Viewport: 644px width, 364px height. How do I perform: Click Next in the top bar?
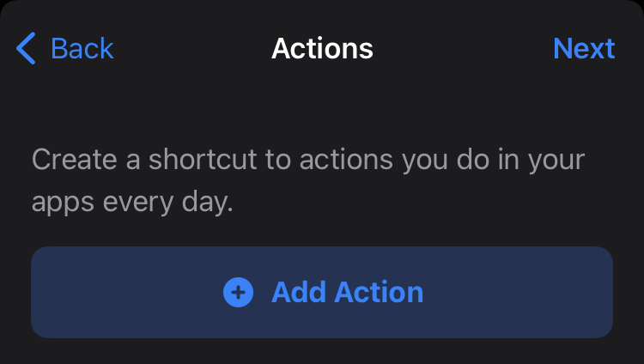pos(584,48)
